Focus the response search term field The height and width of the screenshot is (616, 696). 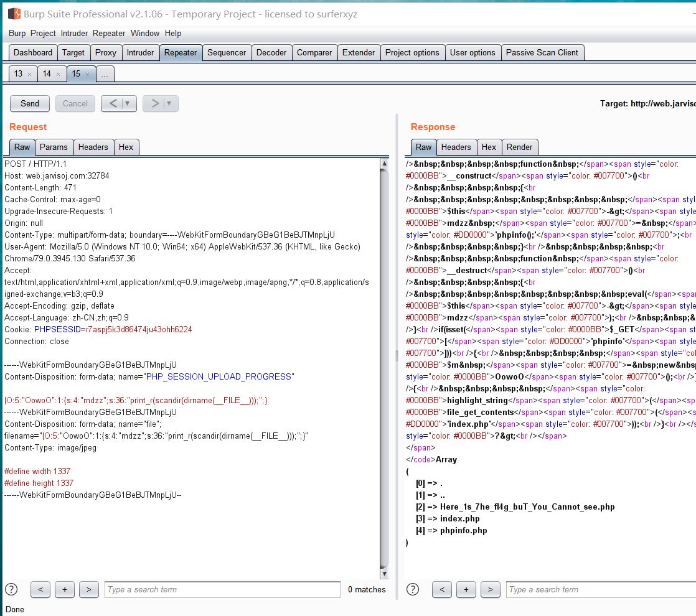[601, 589]
